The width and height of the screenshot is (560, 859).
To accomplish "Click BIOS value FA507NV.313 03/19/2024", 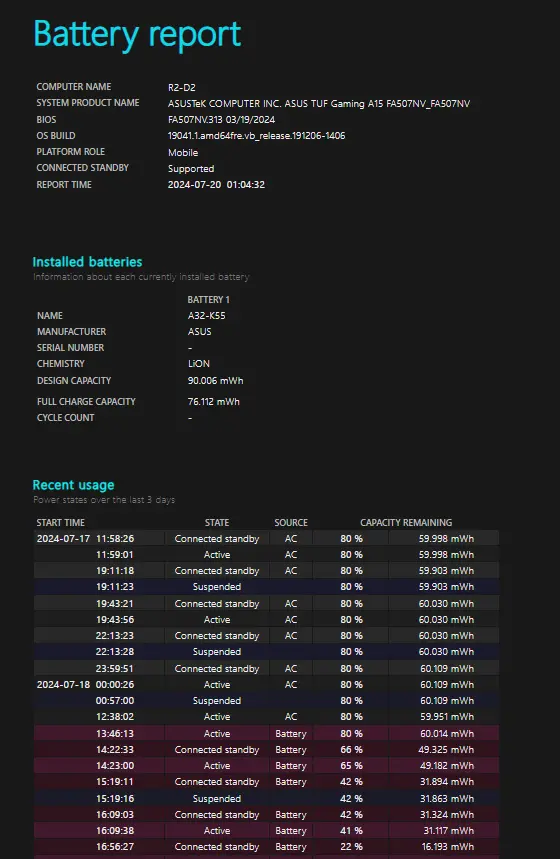I will coord(221,119).
